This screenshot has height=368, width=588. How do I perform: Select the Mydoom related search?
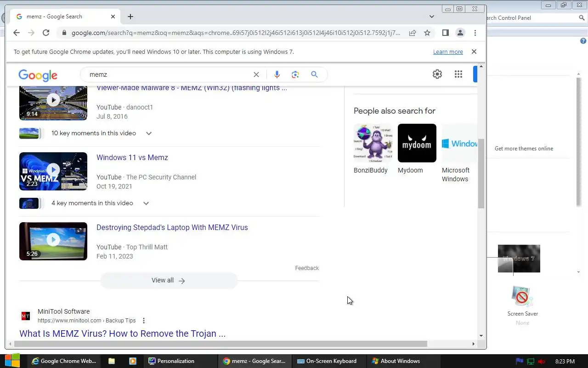[x=417, y=149]
